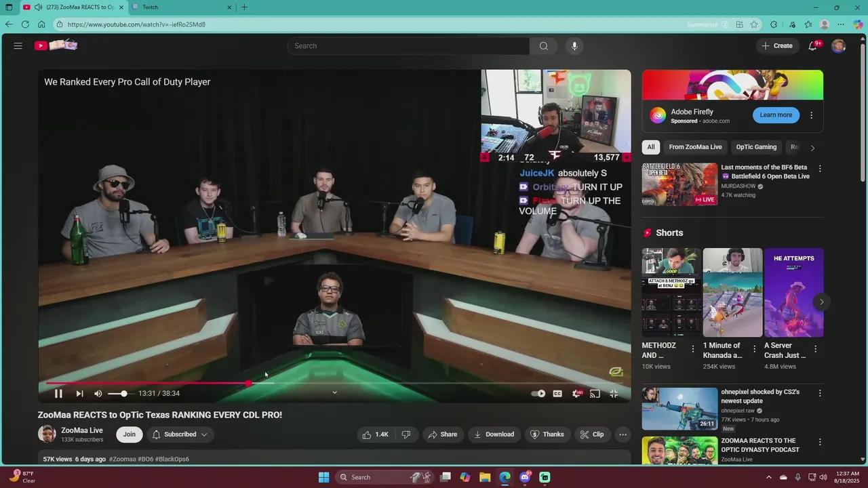Download the video

494,434
